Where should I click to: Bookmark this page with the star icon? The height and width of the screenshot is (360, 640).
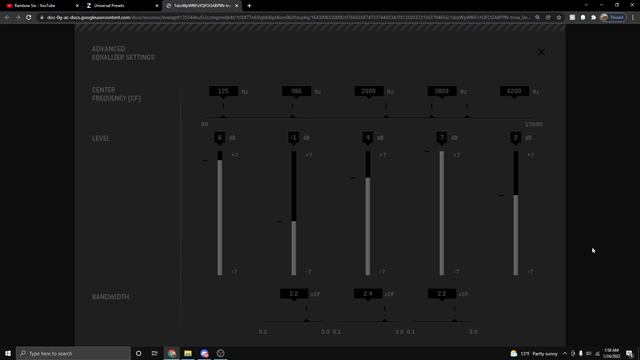click(x=559, y=18)
